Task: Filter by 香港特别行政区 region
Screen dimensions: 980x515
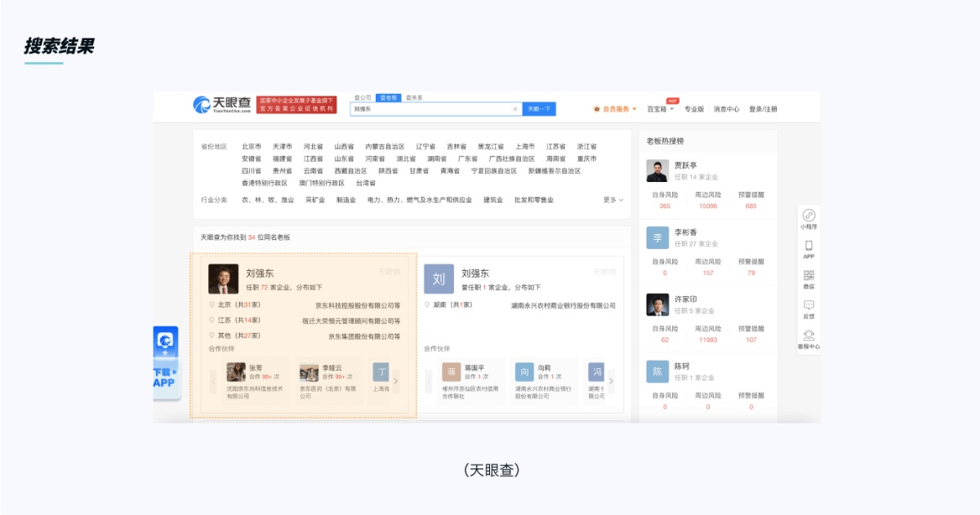Action: click(265, 184)
